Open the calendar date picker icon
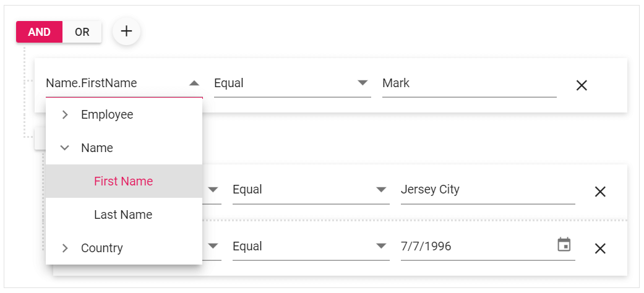 (x=564, y=245)
